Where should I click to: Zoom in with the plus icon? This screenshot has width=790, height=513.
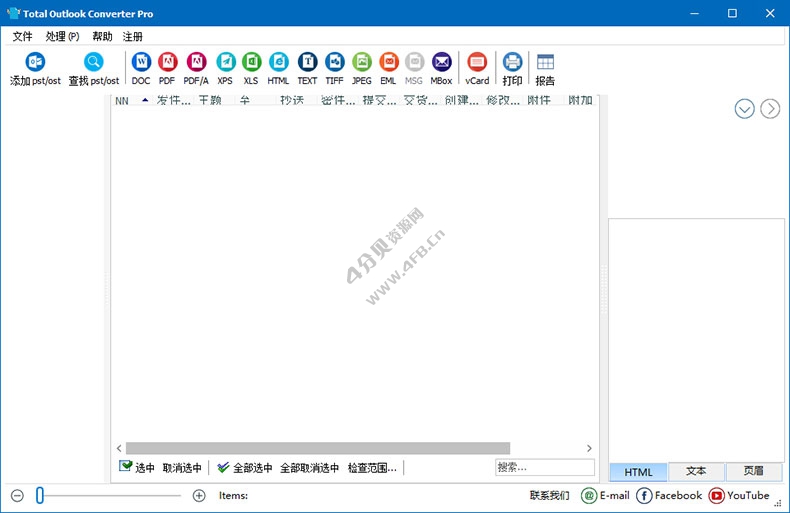(199, 496)
